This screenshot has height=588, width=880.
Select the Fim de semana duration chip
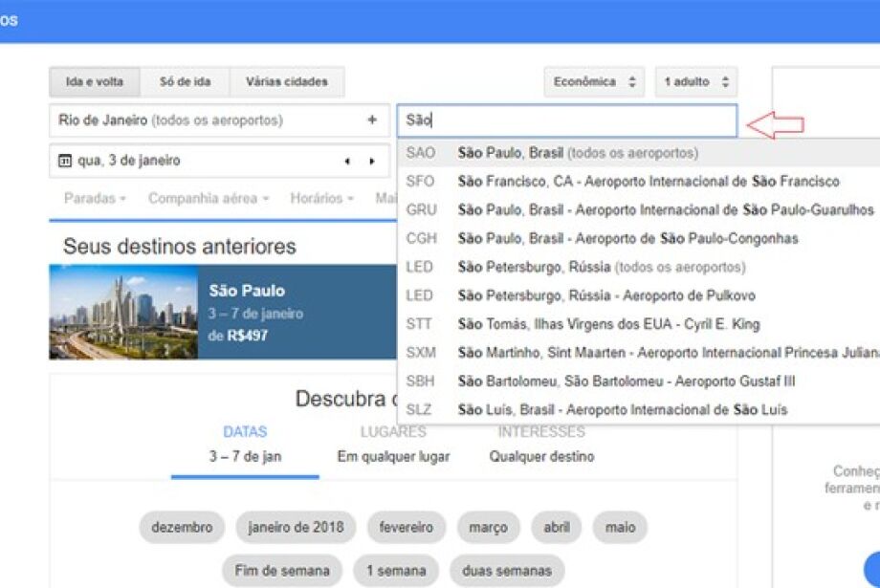coord(281,571)
